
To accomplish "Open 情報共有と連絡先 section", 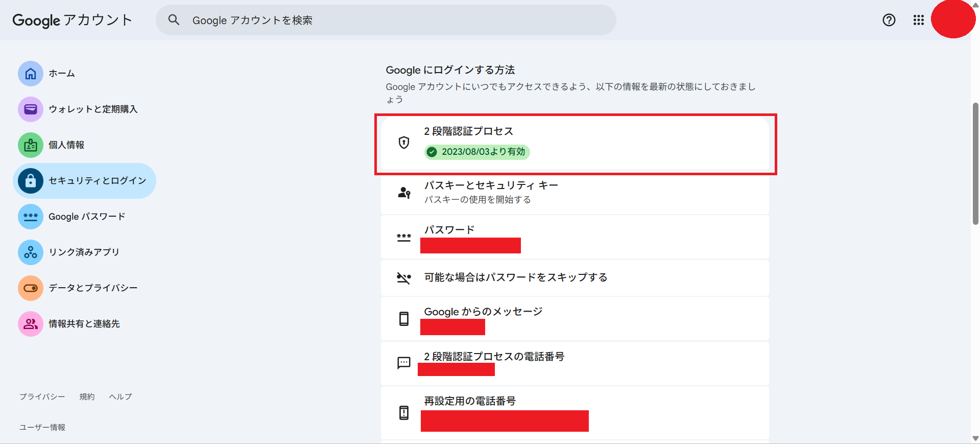I will tap(84, 324).
